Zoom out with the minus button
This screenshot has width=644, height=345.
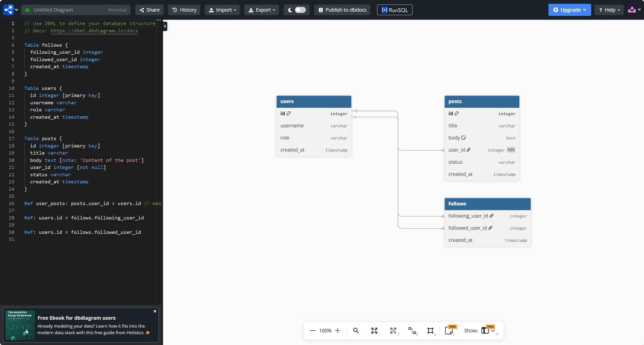pos(313,331)
